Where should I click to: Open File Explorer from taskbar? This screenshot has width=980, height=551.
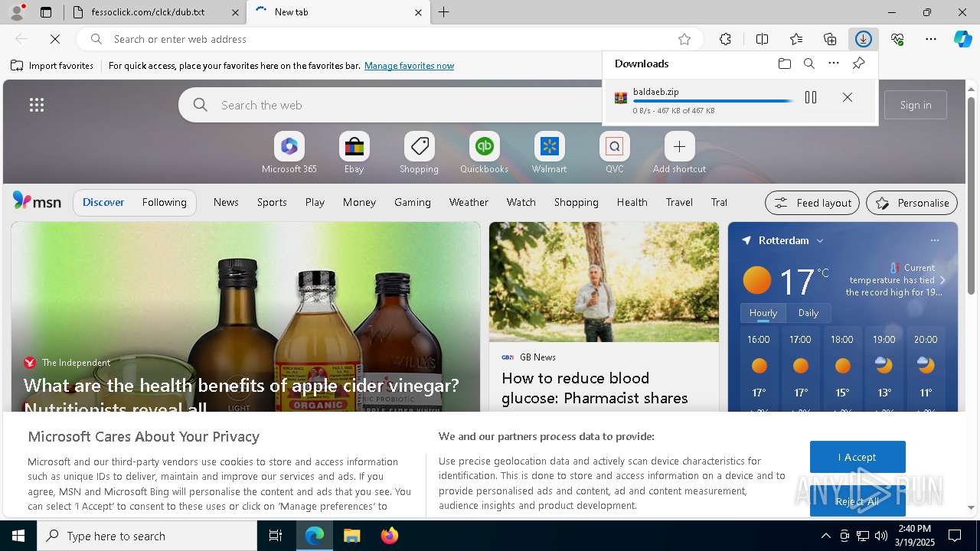[351, 536]
